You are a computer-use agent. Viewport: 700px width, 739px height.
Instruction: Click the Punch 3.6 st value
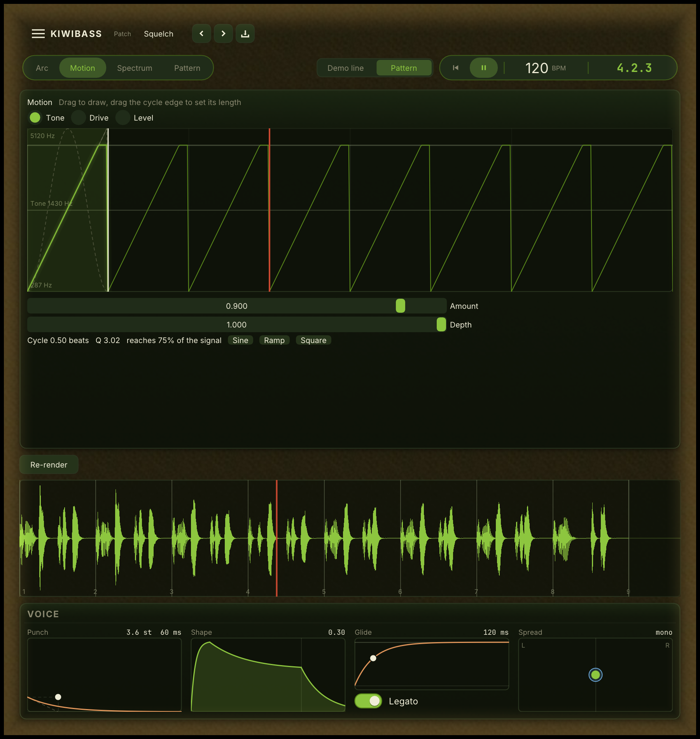click(x=139, y=632)
